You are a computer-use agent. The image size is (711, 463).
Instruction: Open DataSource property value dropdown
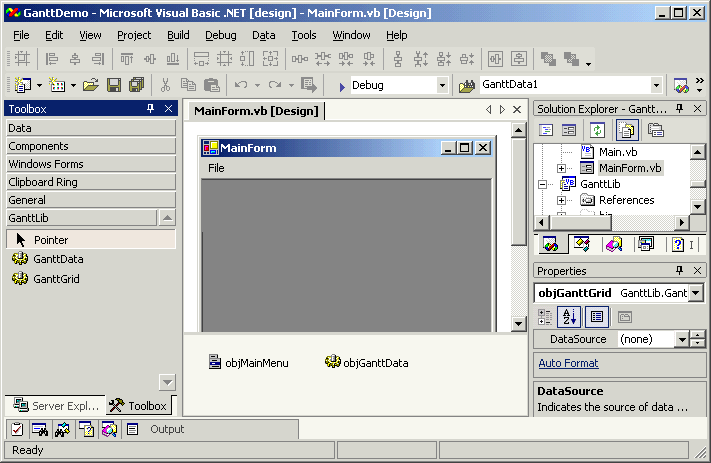[x=682, y=339]
